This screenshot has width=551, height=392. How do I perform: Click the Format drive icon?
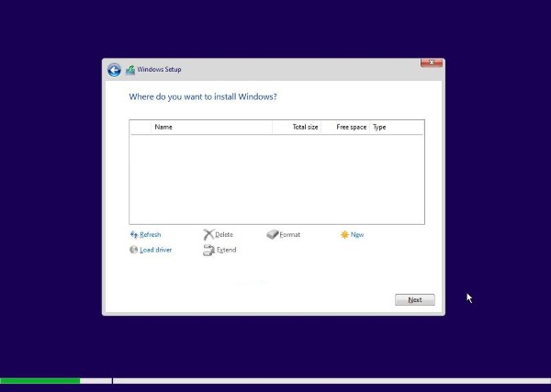[273, 234]
